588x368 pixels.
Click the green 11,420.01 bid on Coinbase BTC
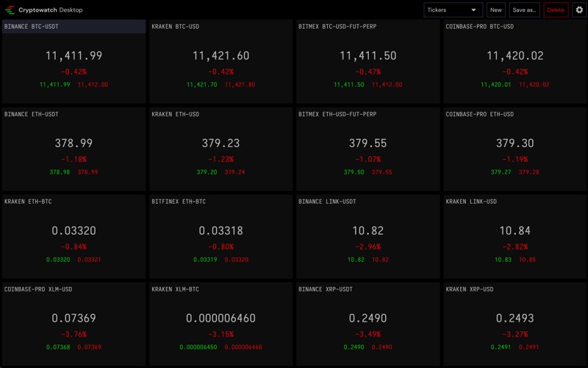pyautogui.click(x=495, y=85)
